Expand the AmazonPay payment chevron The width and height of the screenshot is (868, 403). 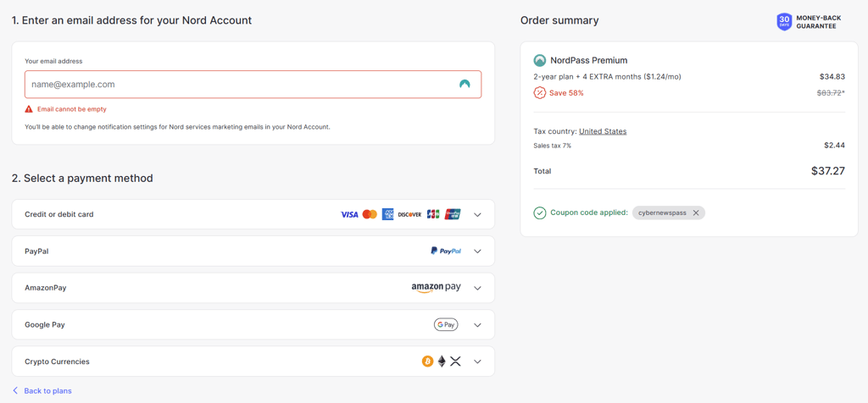(x=478, y=288)
